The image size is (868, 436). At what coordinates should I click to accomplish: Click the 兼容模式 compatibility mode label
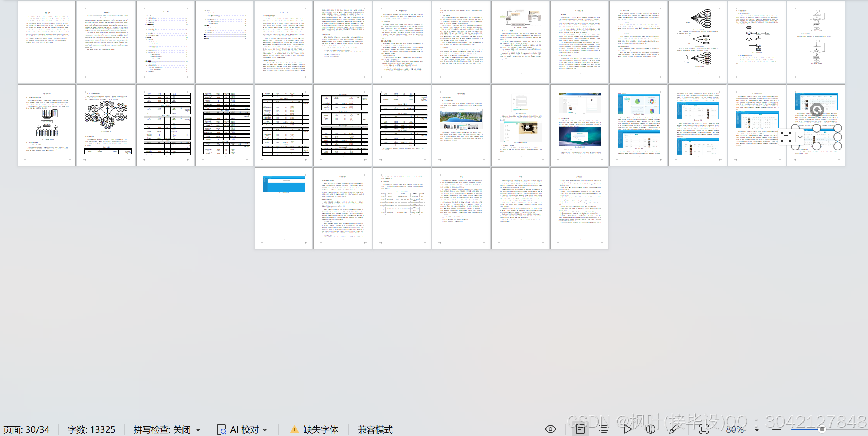(375, 430)
